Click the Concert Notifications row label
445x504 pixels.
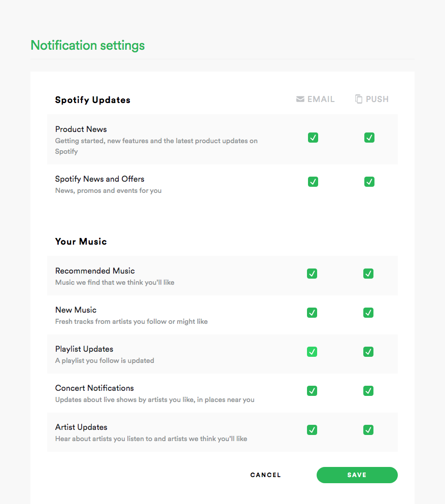[94, 388]
